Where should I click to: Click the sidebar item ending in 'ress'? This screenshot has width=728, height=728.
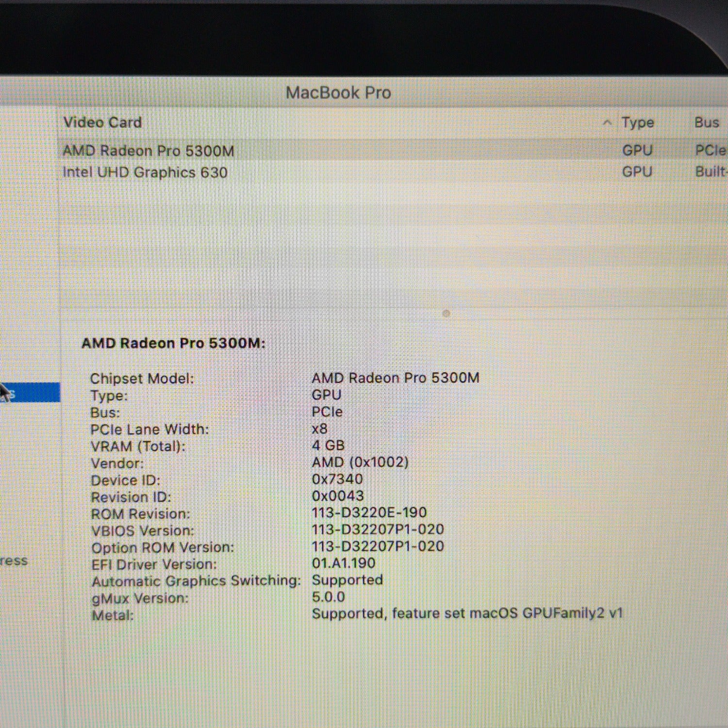14,561
